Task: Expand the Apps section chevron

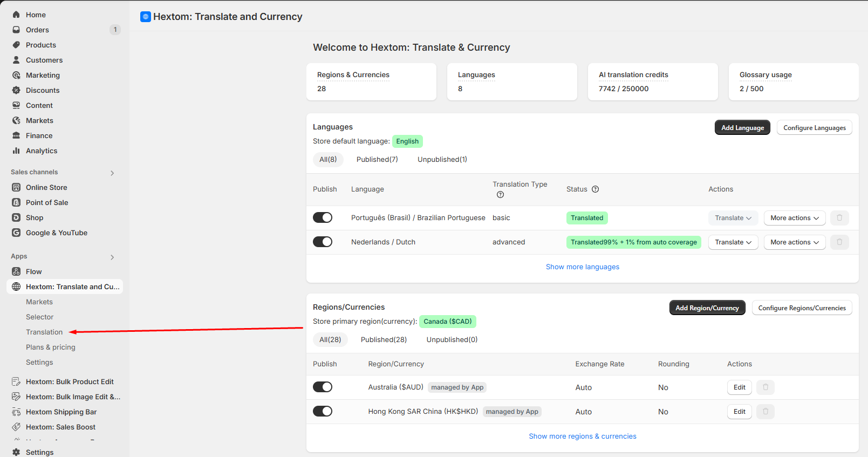Action: [112, 257]
